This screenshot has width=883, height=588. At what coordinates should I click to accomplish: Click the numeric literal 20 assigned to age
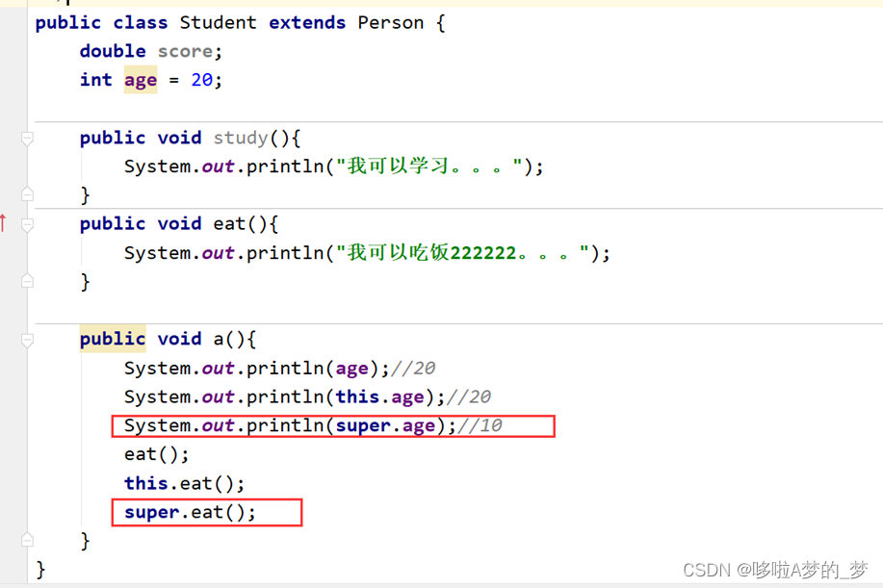[x=202, y=80]
